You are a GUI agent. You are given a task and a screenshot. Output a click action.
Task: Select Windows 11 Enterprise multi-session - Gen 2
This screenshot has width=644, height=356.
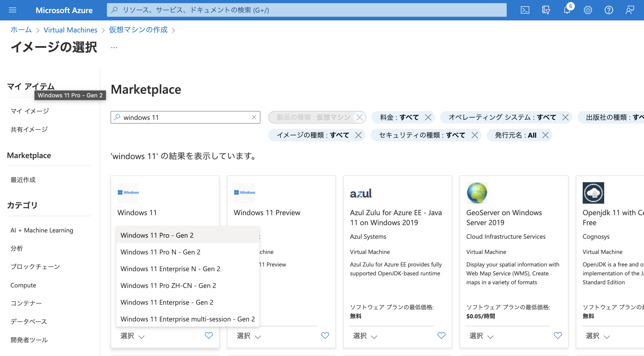click(187, 319)
